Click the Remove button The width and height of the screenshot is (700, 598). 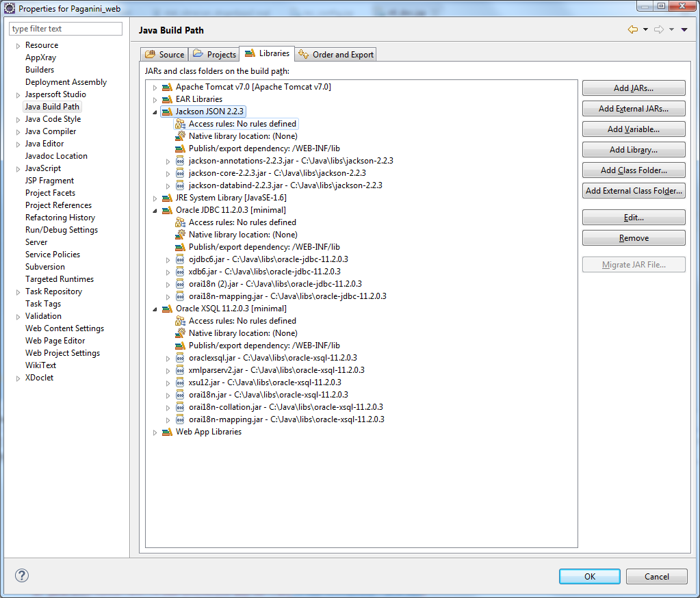tap(634, 238)
